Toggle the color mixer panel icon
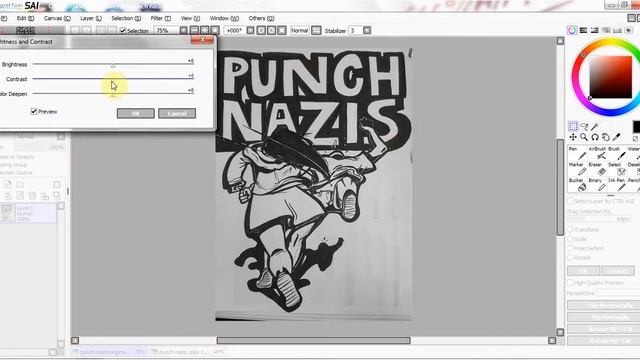The height and width of the screenshot is (360, 640). (606, 30)
